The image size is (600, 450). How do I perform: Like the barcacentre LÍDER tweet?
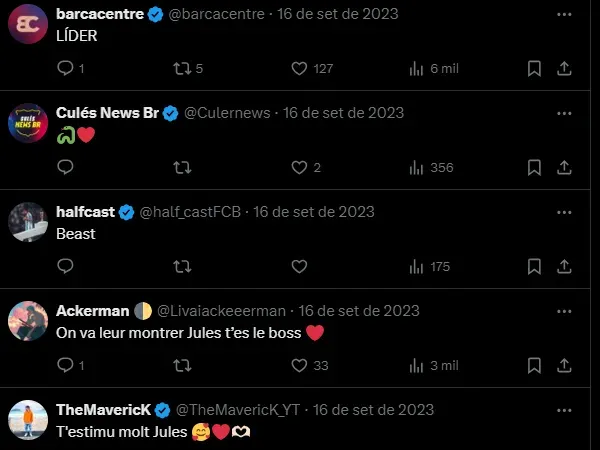[298, 69]
